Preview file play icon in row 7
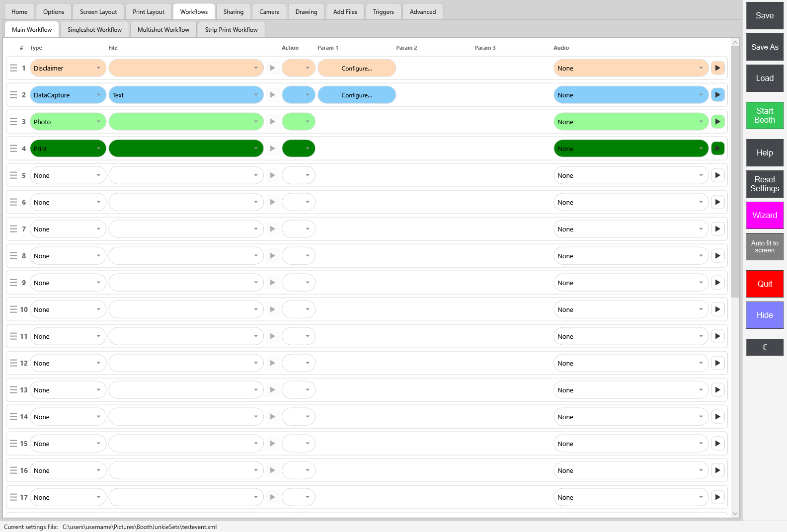The width and height of the screenshot is (787, 532). point(272,229)
